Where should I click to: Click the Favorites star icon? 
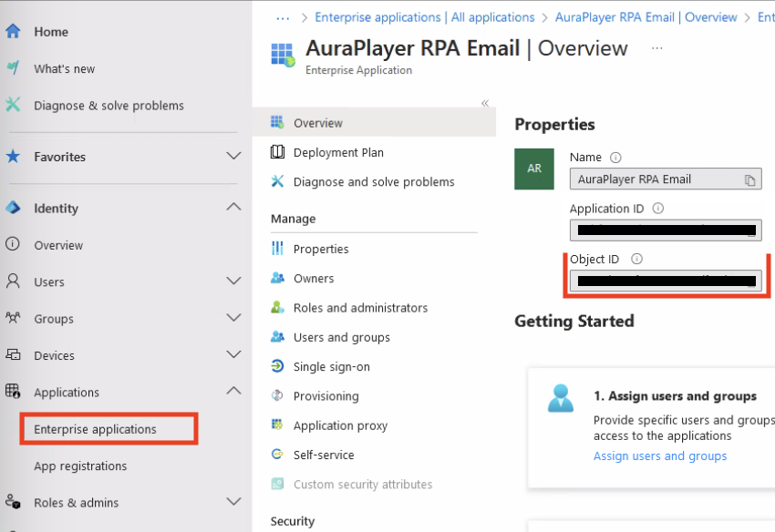coord(13,157)
